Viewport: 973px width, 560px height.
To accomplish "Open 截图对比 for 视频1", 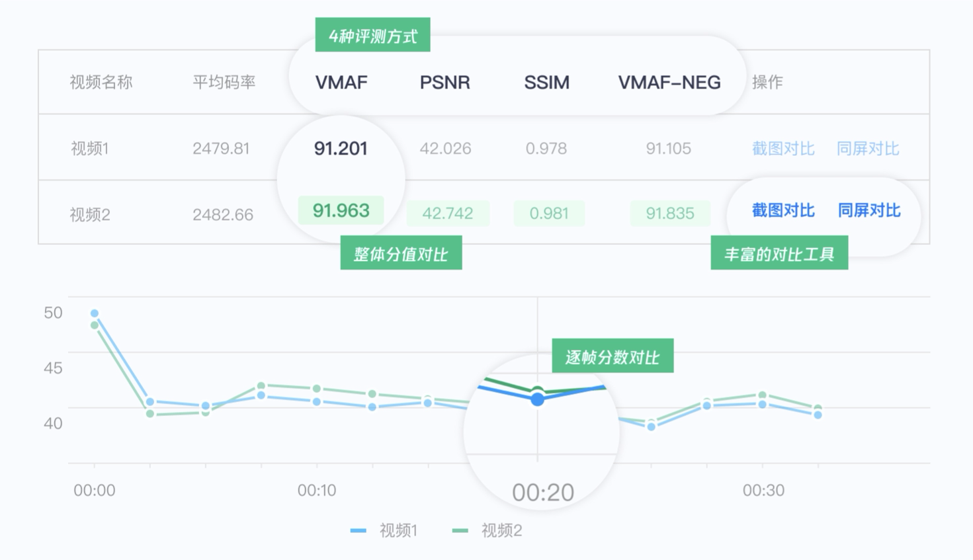I will pos(783,149).
